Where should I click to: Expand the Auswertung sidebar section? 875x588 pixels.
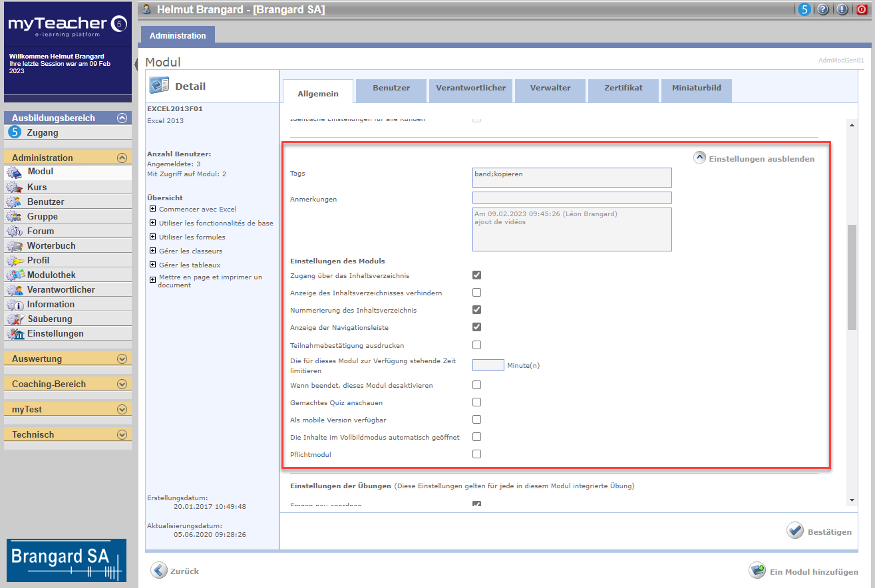coord(122,359)
